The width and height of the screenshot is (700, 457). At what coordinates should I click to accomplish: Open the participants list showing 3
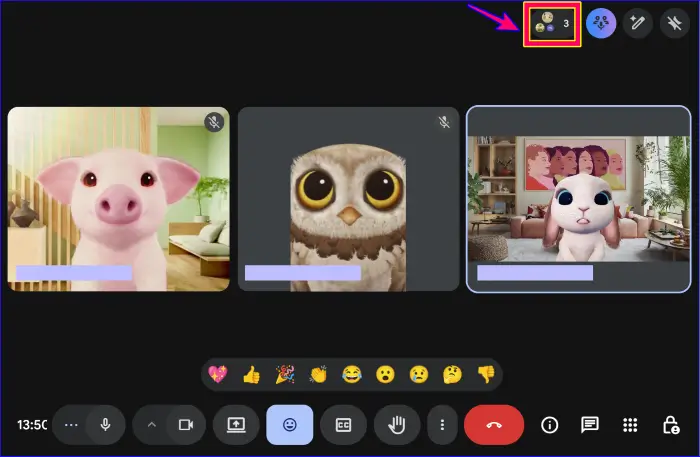click(x=552, y=24)
